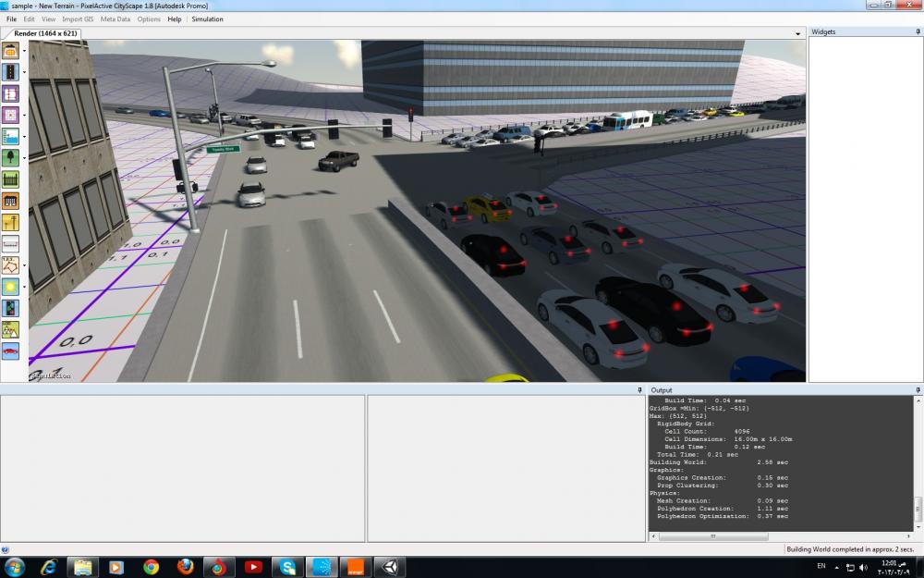
Task: Open the Render tab list dropdown arrow
Action: tap(798, 33)
